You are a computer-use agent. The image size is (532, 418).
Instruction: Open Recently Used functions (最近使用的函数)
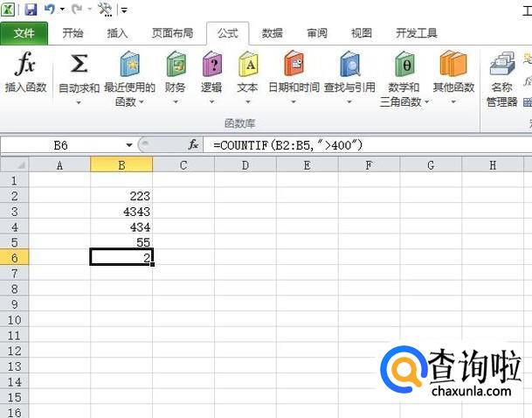[x=129, y=65]
